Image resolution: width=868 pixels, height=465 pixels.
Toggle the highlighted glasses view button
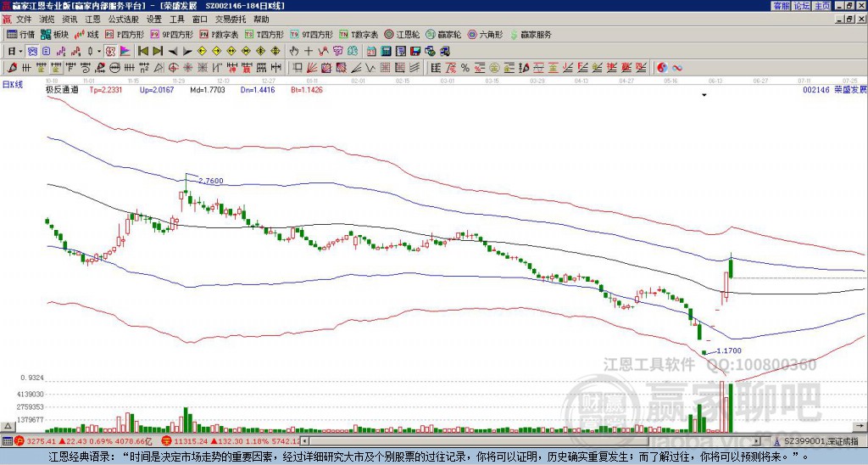pyautogui.click(x=33, y=52)
